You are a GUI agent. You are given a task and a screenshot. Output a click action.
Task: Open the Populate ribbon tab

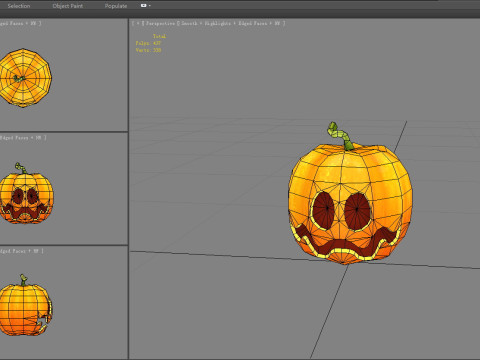tap(116, 6)
